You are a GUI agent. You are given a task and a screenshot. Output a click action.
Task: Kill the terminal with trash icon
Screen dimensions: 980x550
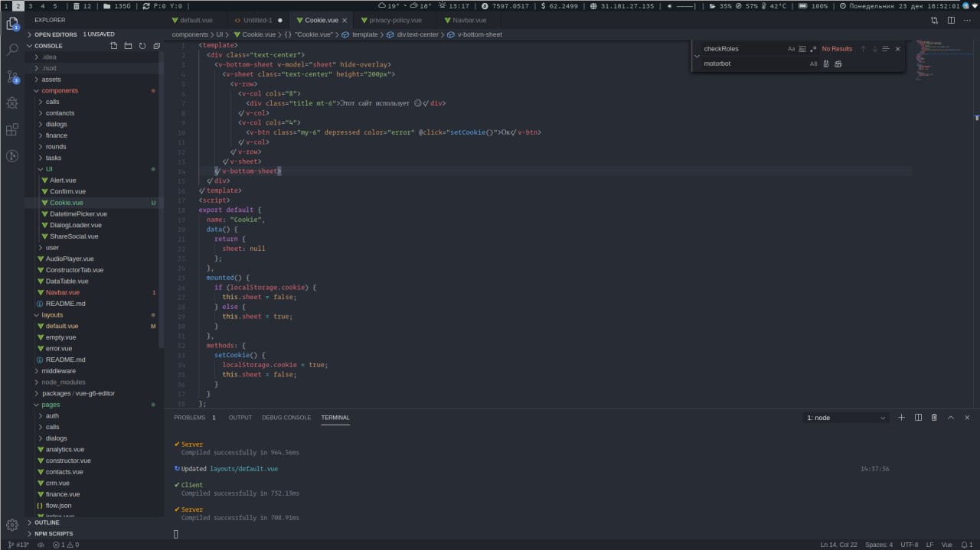[x=934, y=418]
